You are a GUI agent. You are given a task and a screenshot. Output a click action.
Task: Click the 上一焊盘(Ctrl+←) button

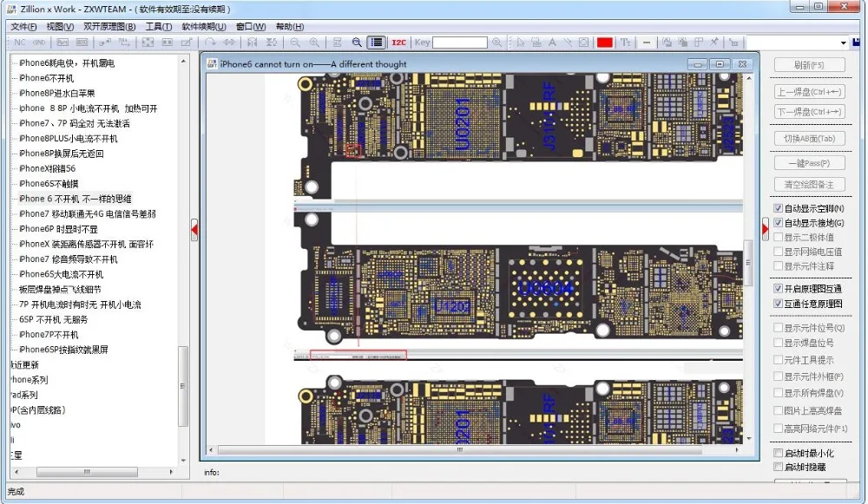809,92
